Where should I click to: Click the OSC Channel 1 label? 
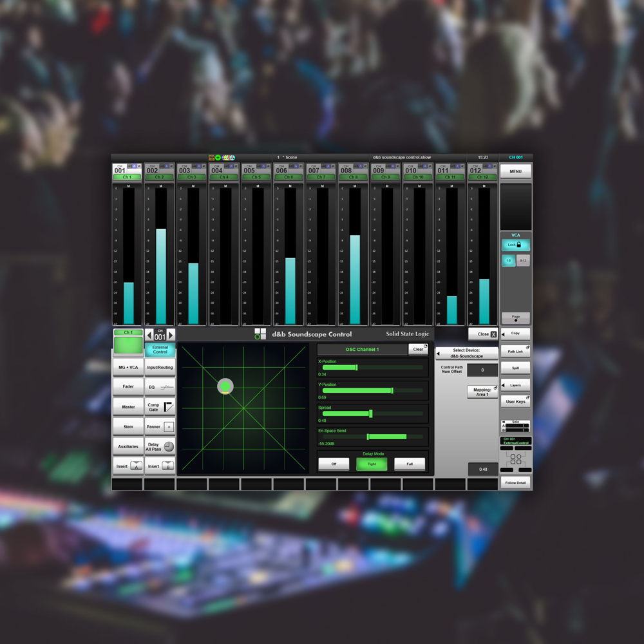pyautogui.click(x=362, y=350)
